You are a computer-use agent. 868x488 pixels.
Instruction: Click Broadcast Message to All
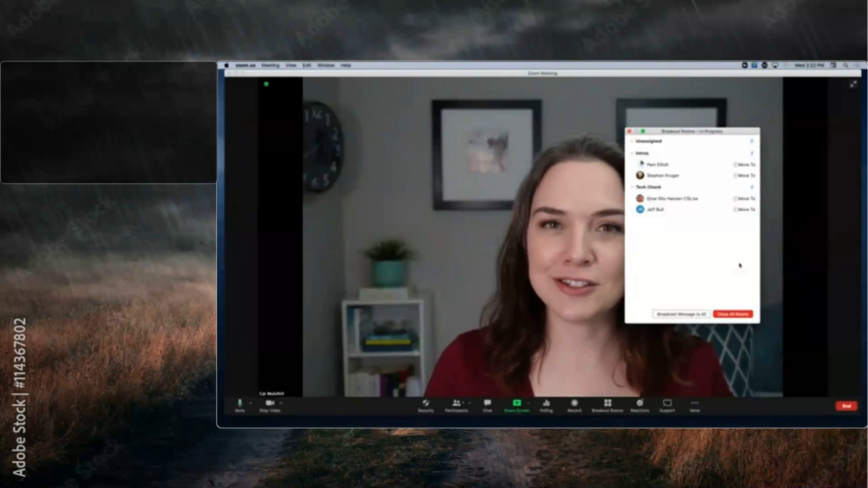(x=681, y=314)
